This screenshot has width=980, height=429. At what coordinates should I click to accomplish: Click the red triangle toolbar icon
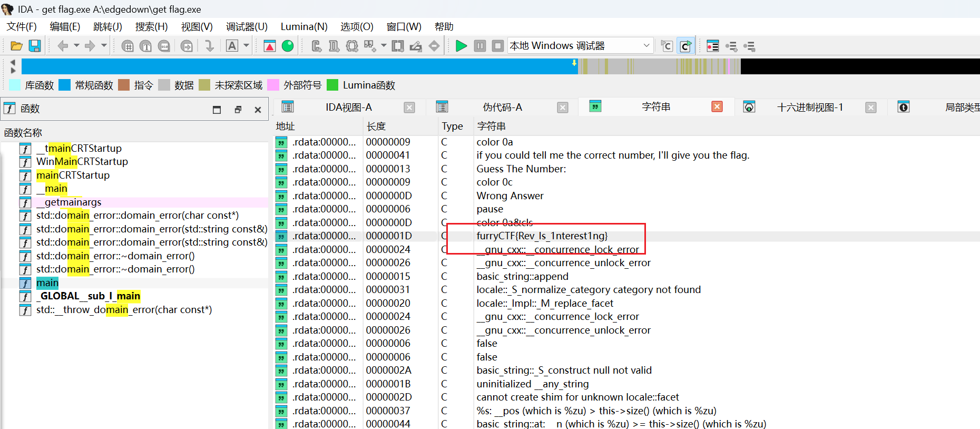pos(270,46)
